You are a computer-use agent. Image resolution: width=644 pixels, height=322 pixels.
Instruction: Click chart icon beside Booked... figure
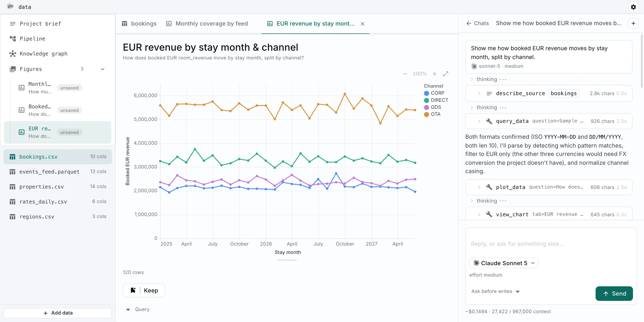22,110
